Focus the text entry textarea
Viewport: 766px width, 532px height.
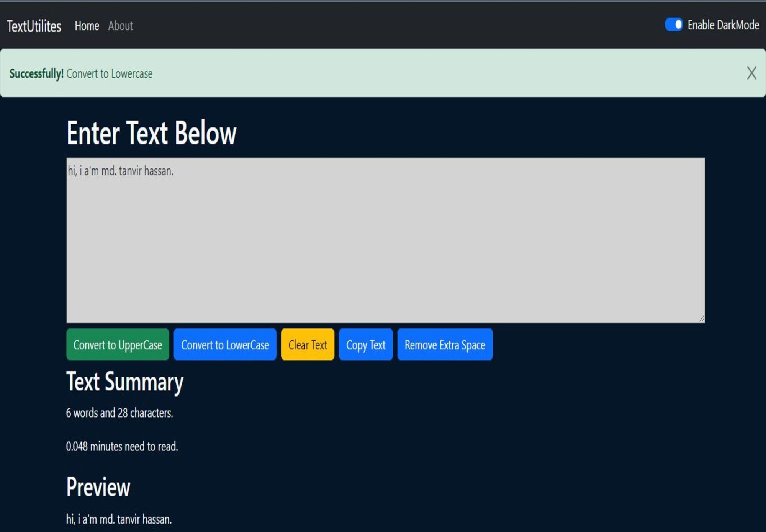(x=385, y=240)
